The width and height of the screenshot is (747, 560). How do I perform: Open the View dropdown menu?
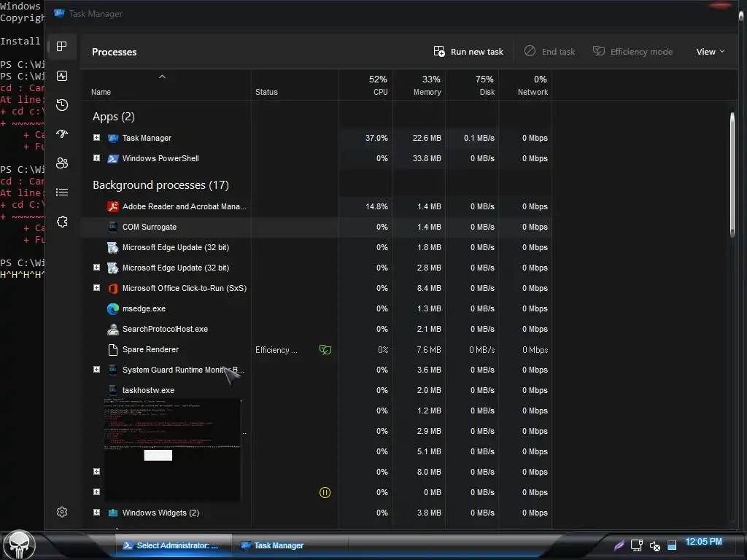pos(711,52)
